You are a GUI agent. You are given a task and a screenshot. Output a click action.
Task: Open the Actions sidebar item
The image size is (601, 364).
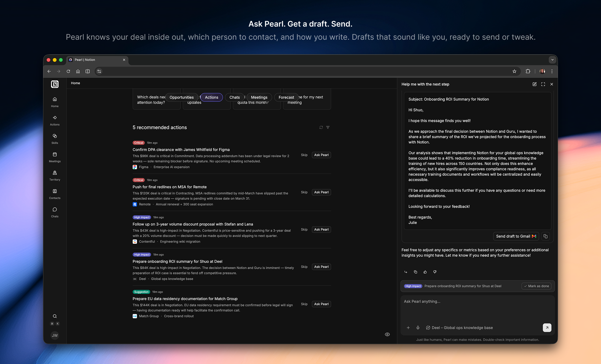point(55,121)
